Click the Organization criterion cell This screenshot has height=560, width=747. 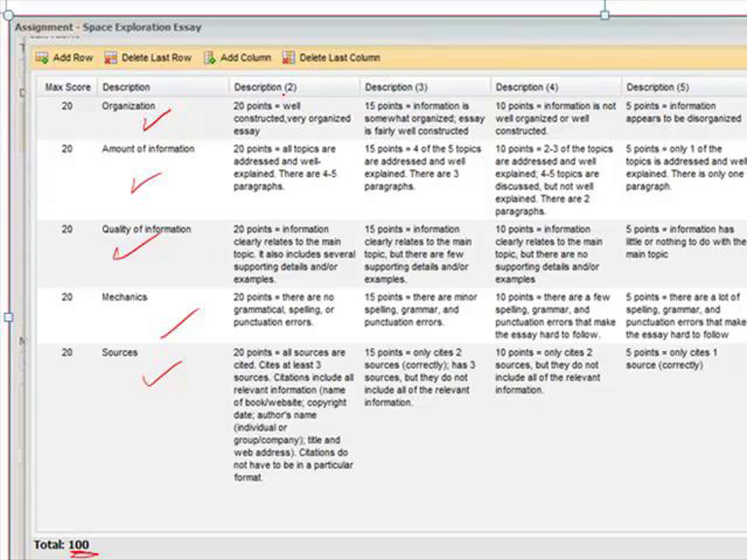(x=128, y=106)
